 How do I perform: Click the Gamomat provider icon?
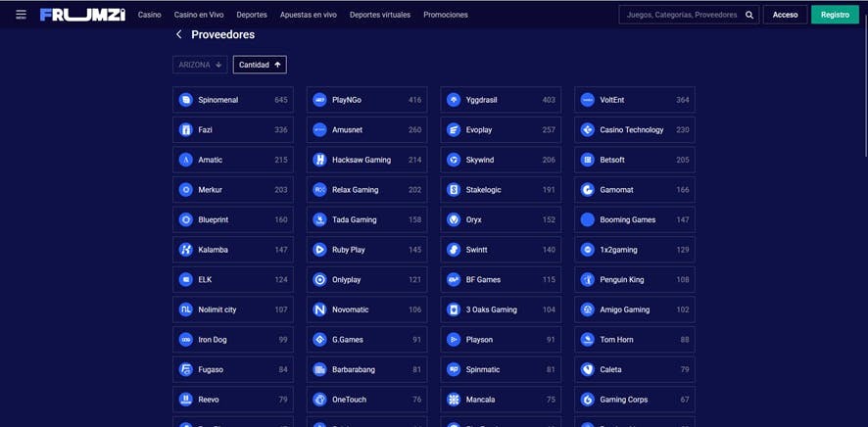point(588,189)
